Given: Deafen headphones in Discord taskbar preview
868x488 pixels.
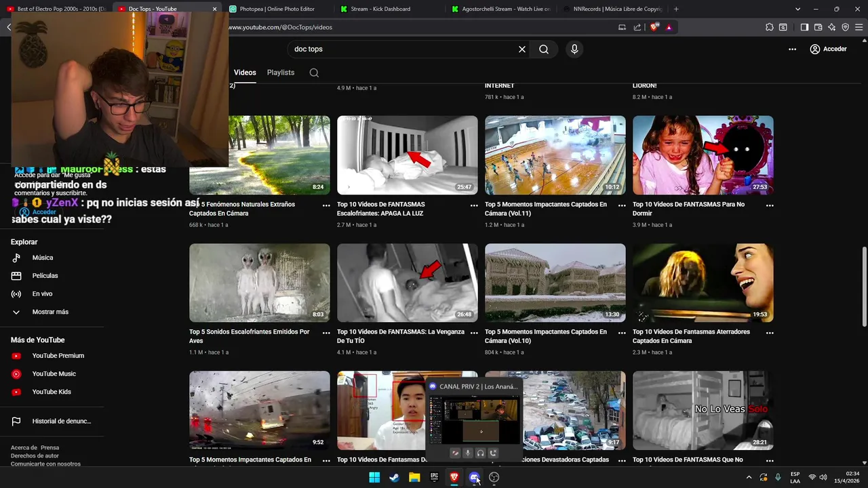Looking at the screenshot, I should (x=480, y=453).
